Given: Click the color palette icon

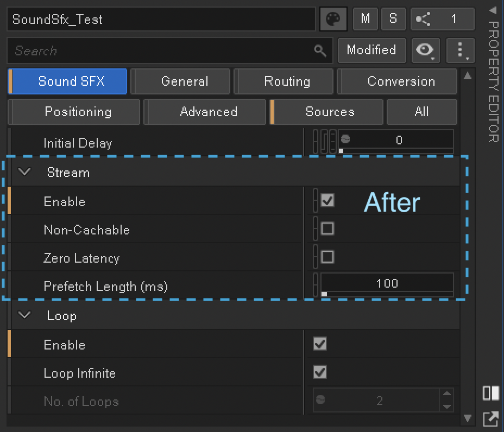Looking at the screenshot, I should coord(333,20).
